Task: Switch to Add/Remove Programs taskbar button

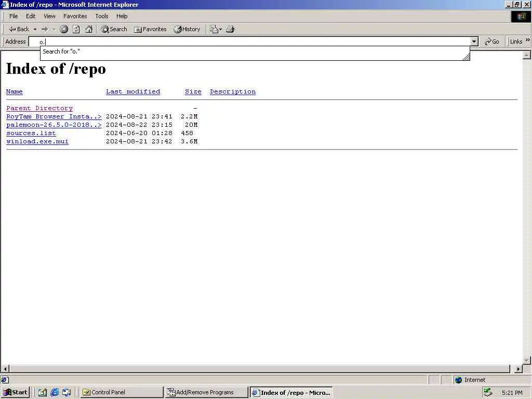Action: [x=206, y=392]
